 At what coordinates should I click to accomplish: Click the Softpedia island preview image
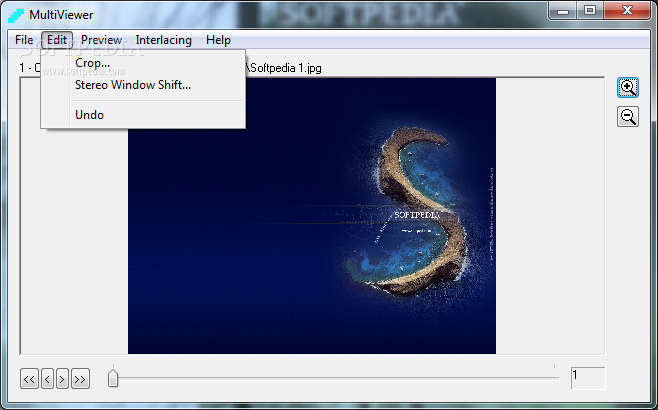[312, 216]
